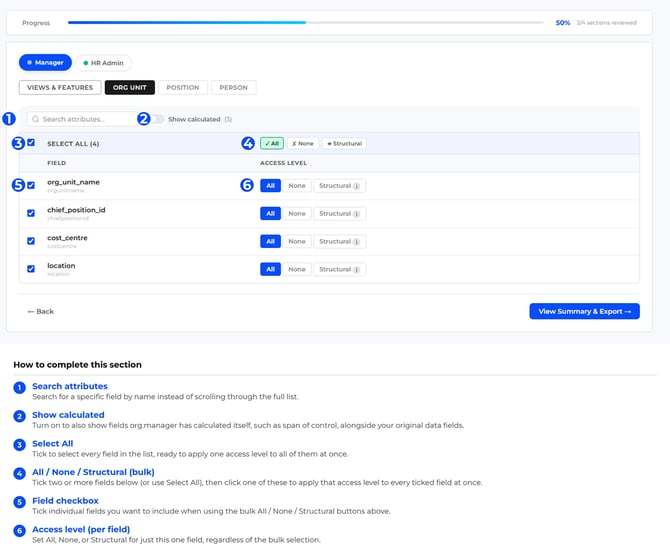Click the cost_centre field label
The image size is (670, 550).
67,238
